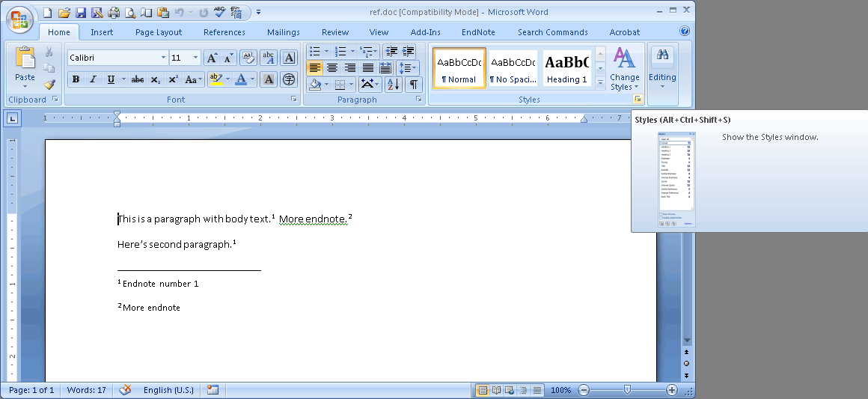Click the Zoom In plus button
Screen dimensions: 868x399
click(671, 390)
